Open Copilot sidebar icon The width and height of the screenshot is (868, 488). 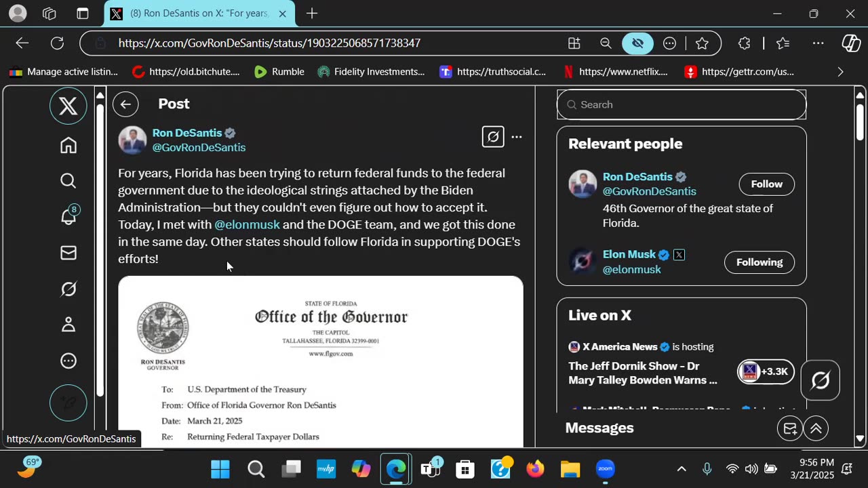tap(851, 43)
